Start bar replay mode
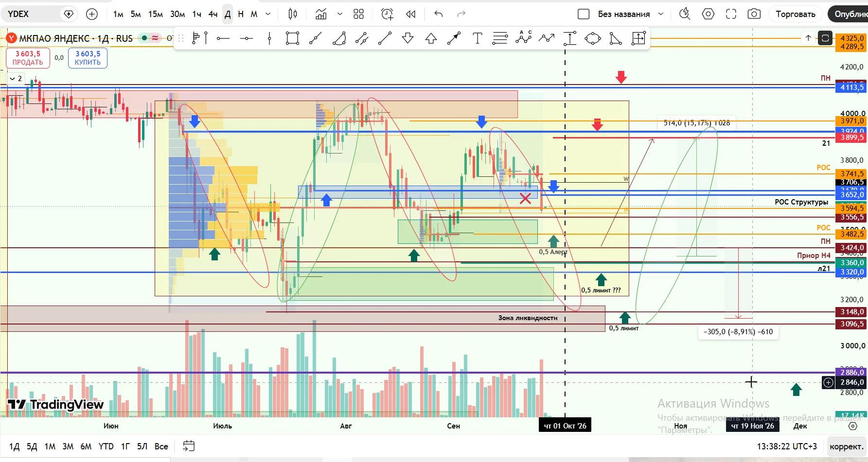The height and width of the screenshot is (462, 868). point(411,14)
